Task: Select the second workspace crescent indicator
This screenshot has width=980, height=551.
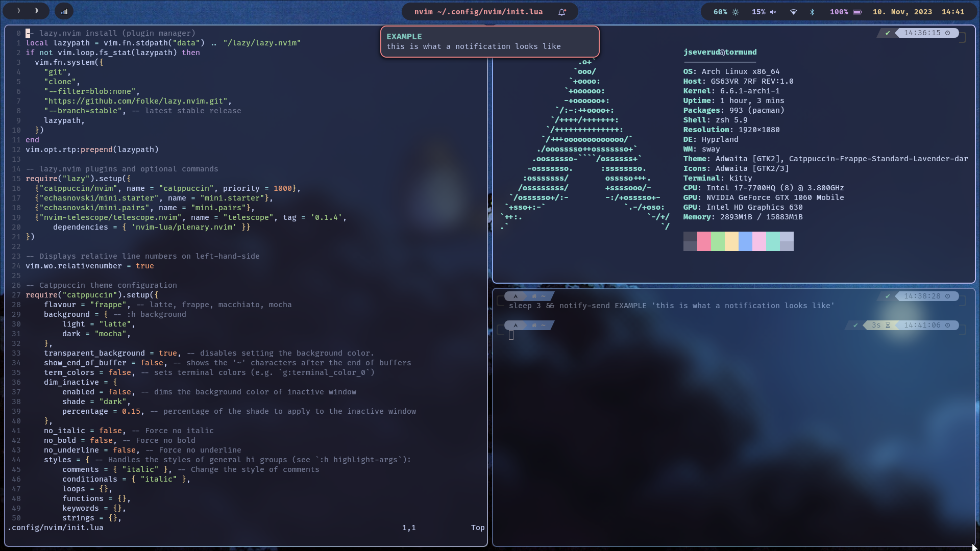Action: tap(36, 11)
